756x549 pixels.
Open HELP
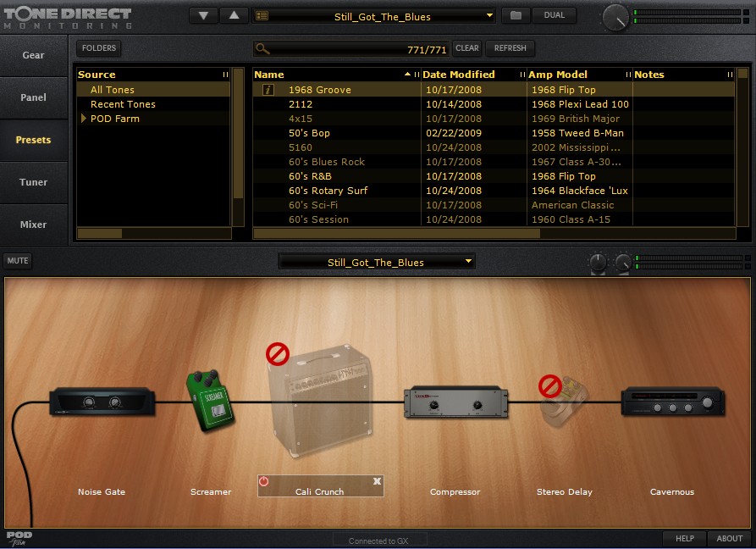[x=685, y=538]
